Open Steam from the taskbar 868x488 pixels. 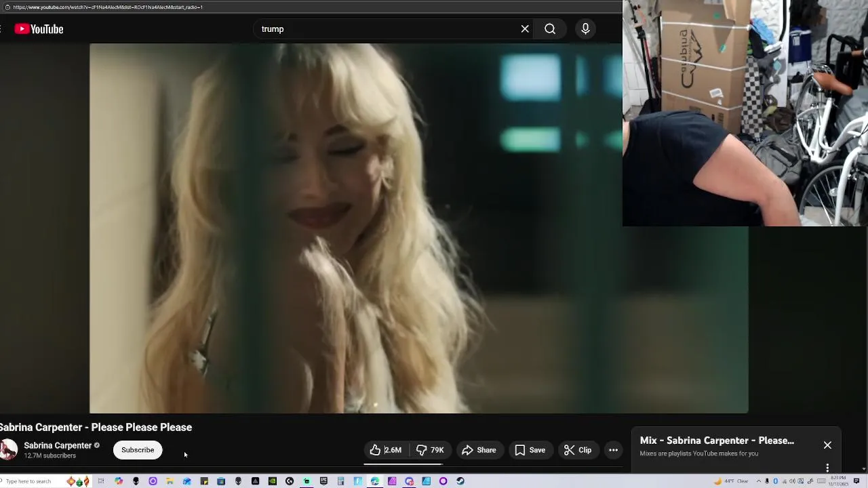click(x=460, y=481)
